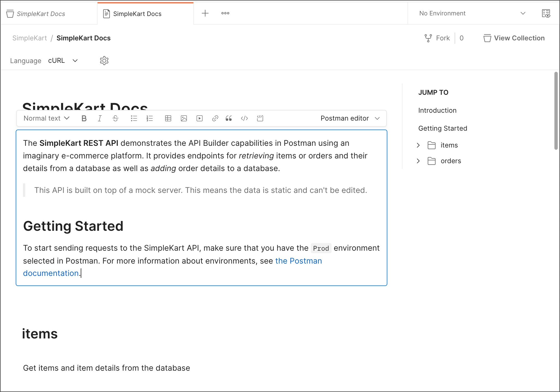Open the Normal text style dropdown
Screen dimensions: 560x392
click(x=47, y=118)
